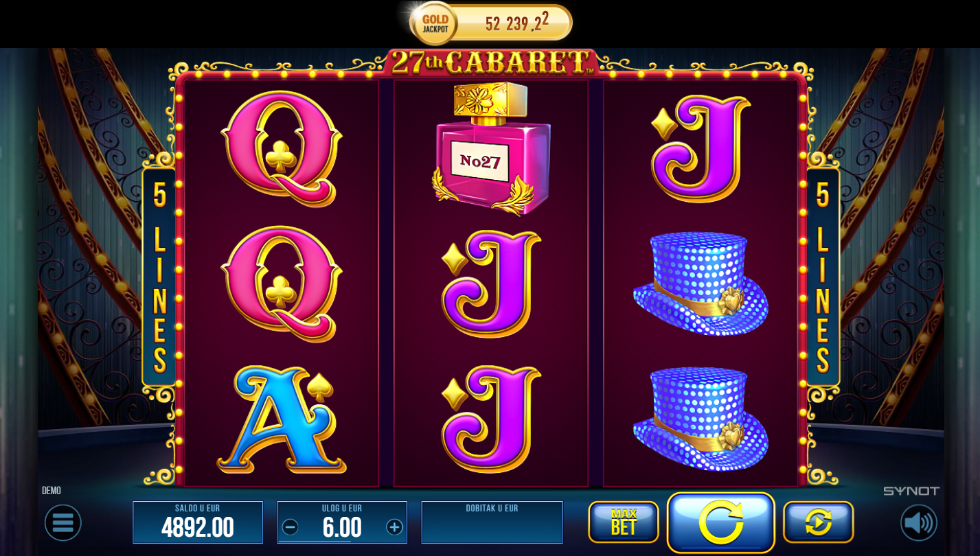Click the 27th Cabaret title logo
980x556 pixels.
[x=490, y=62]
